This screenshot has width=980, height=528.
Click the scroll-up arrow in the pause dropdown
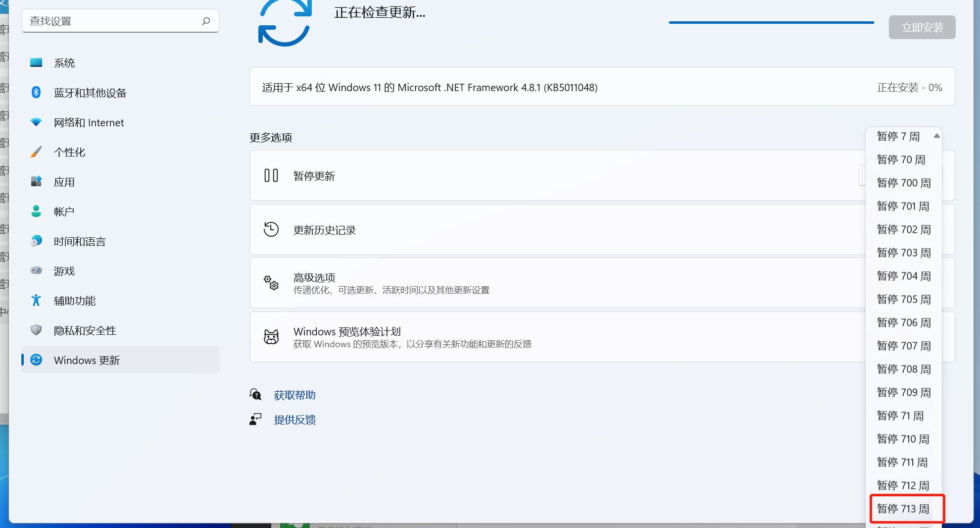point(936,136)
